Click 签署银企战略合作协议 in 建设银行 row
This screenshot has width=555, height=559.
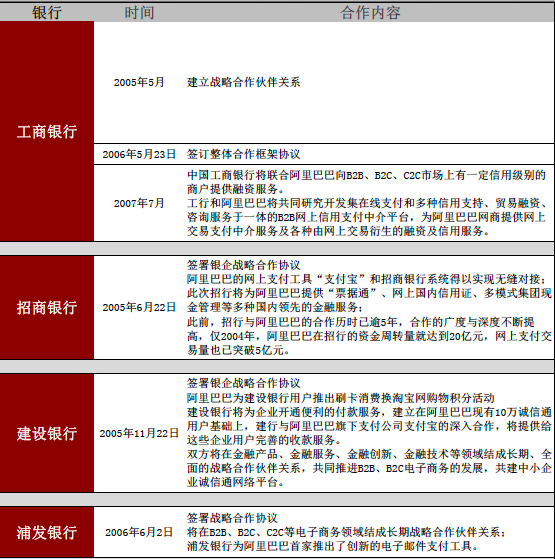click(x=243, y=383)
